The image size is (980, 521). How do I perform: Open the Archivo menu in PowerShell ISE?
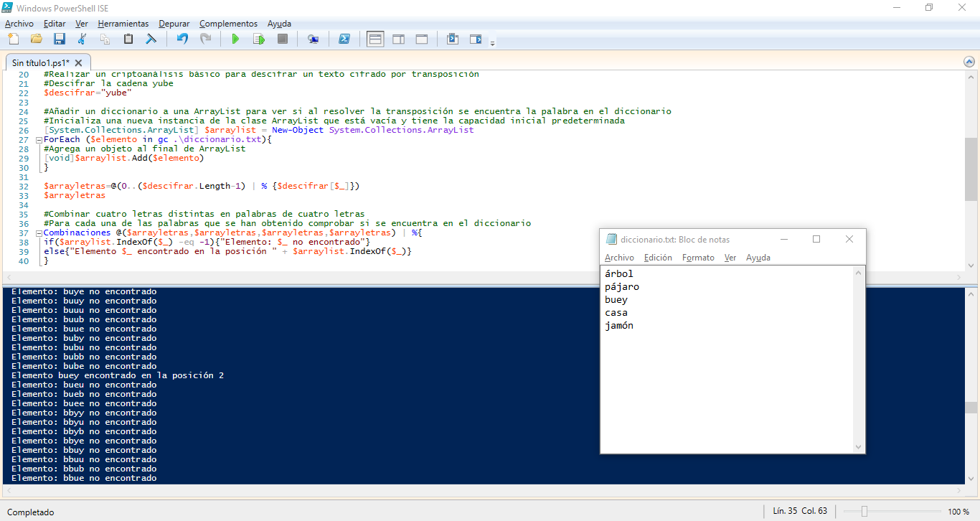click(19, 24)
